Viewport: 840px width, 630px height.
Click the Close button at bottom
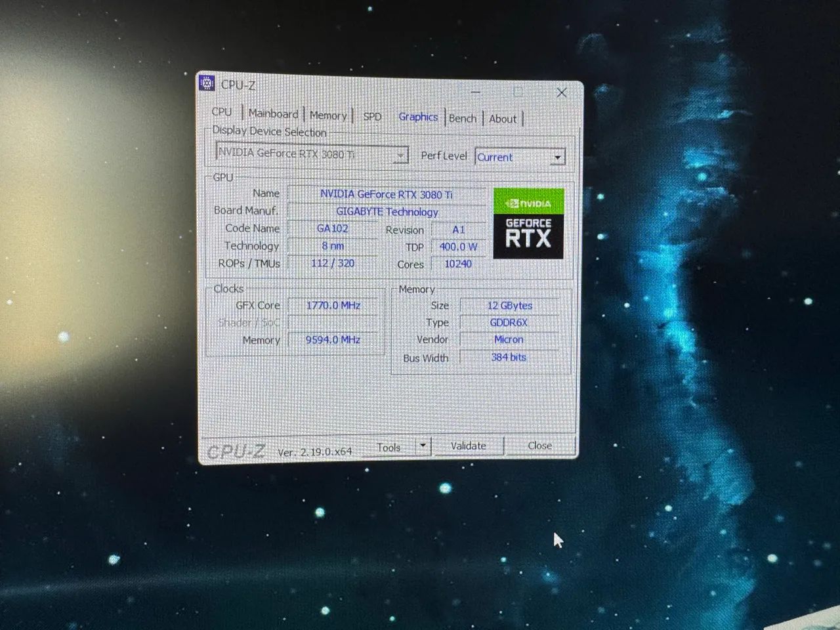tap(539, 446)
